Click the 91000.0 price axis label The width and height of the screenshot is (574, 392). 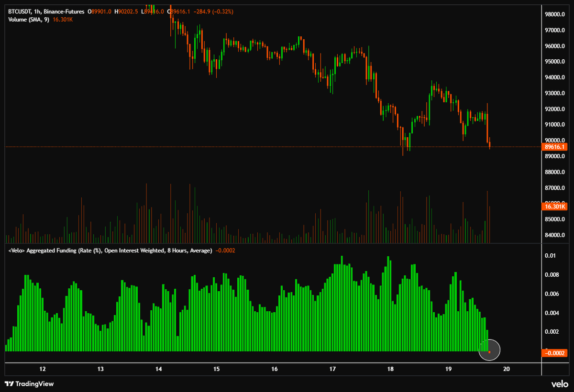point(555,125)
